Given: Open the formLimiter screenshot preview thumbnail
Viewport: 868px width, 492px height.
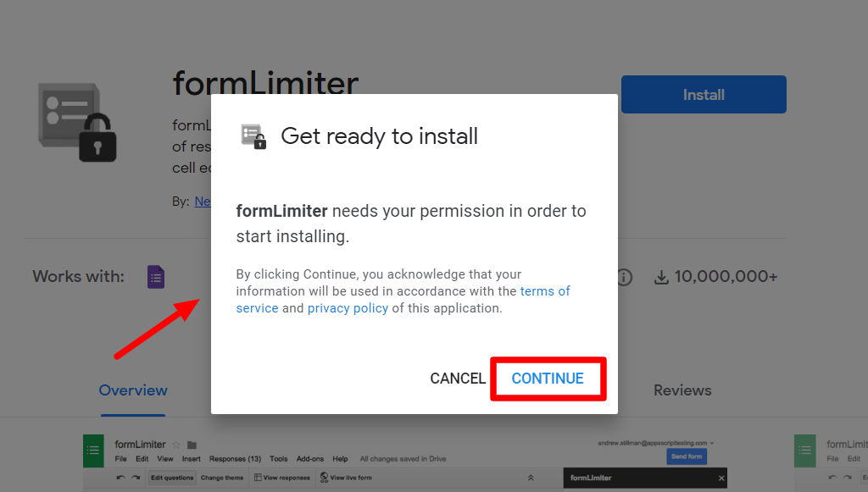Looking at the screenshot, I should point(404,462).
